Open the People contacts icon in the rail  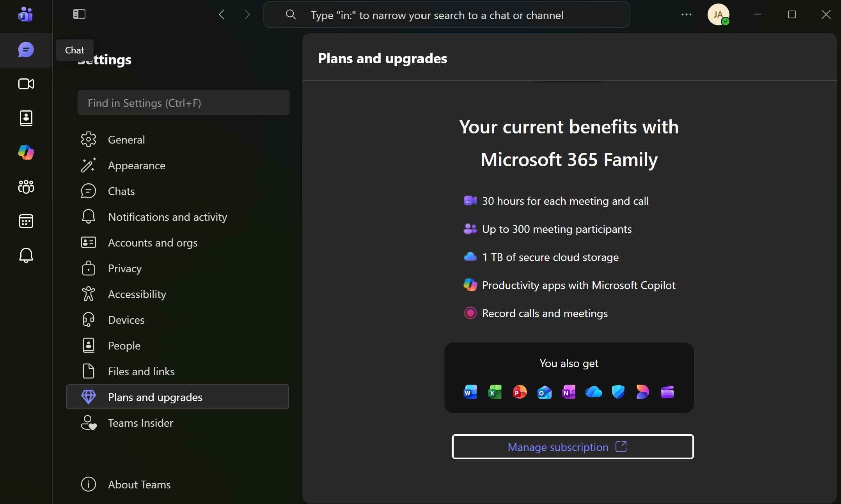(x=26, y=118)
